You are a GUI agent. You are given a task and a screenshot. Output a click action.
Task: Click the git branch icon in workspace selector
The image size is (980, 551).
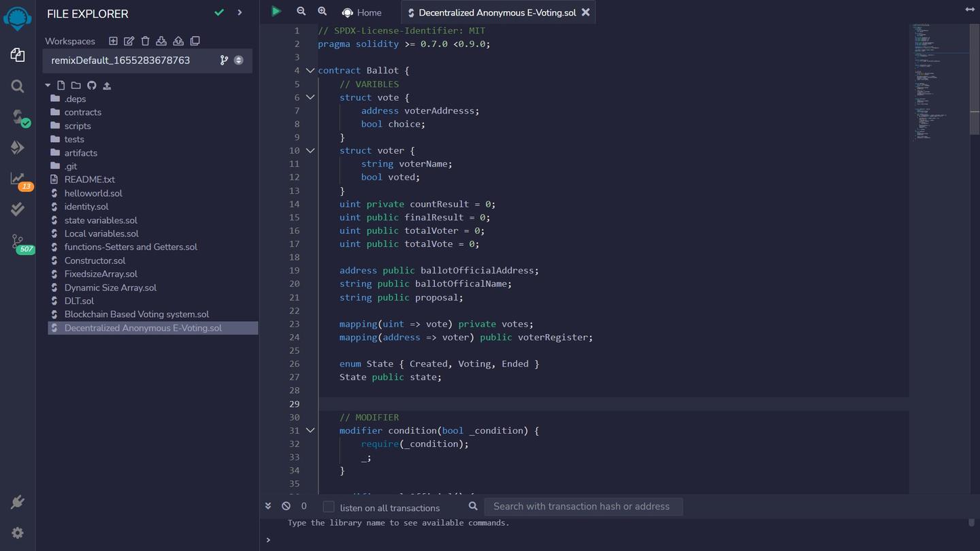click(x=224, y=60)
